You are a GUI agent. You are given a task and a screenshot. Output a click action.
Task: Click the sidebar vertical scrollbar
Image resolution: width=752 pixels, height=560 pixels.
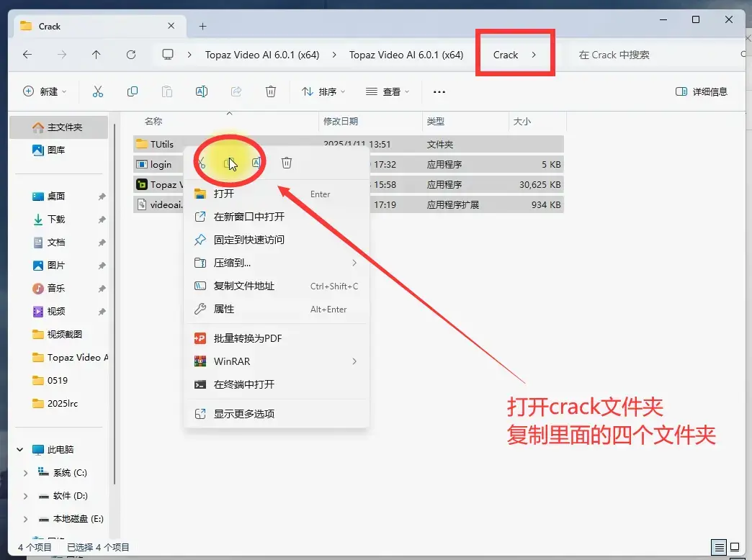tap(115, 304)
